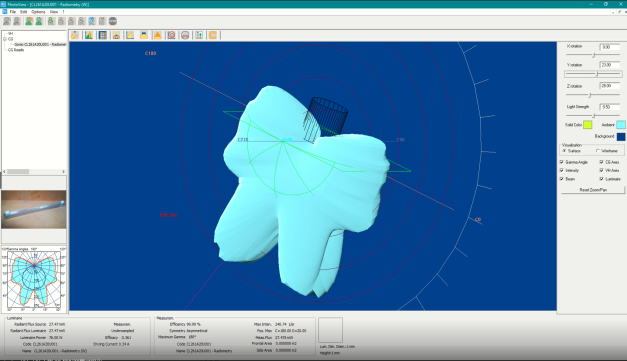Click the round dark gray icon ending the top toolbar
627x361 pixels.
tap(113, 21)
